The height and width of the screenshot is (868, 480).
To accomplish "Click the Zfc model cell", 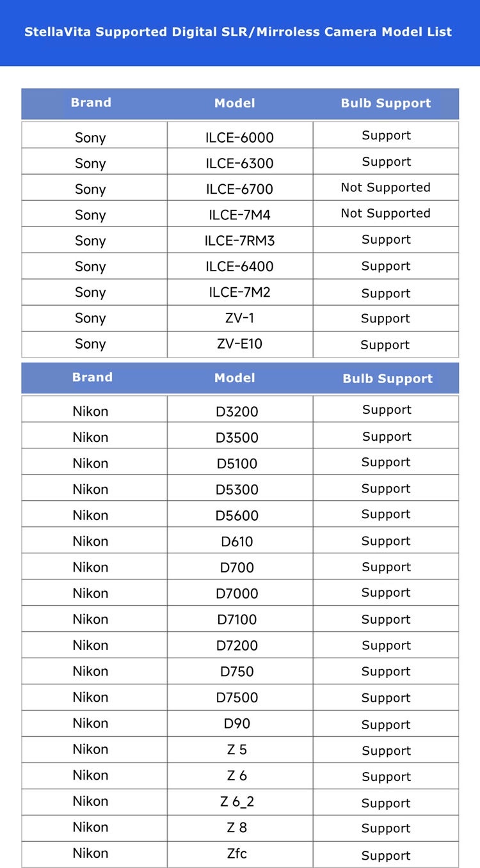I will tap(237, 854).
